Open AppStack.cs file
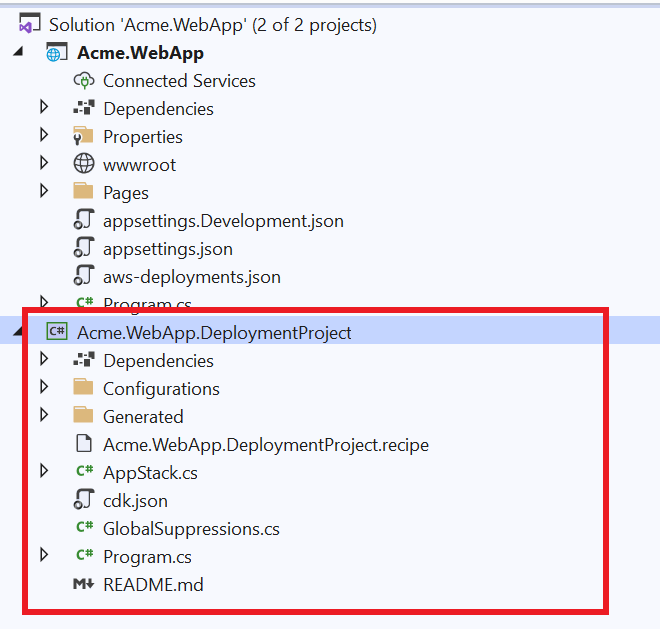This screenshot has width=660, height=629. (x=150, y=473)
